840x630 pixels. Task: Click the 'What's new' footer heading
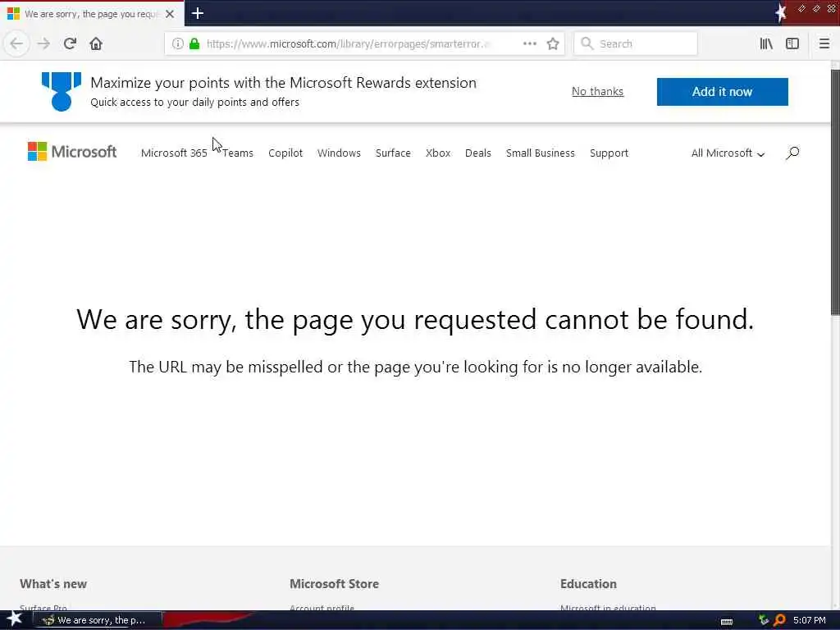click(x=53, y=583)
